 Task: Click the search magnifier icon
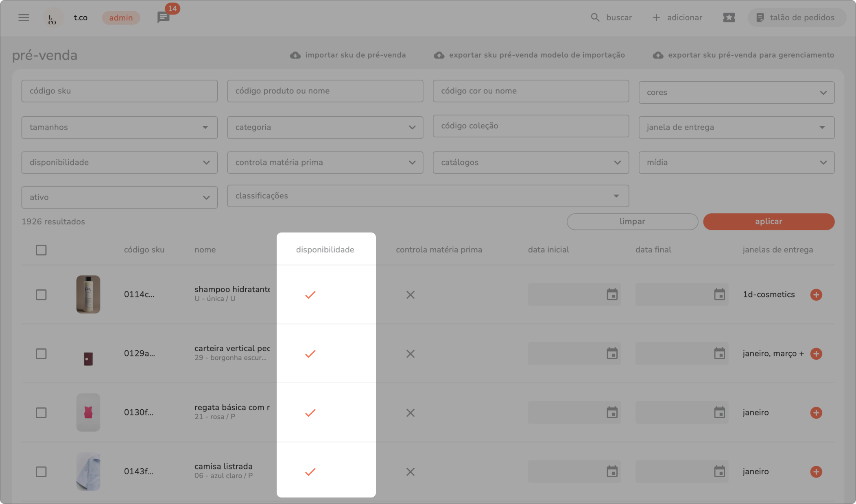click(595, 17)
